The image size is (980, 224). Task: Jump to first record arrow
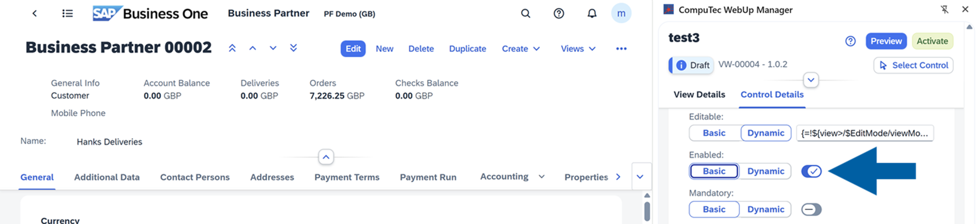(x=232, y=48)
